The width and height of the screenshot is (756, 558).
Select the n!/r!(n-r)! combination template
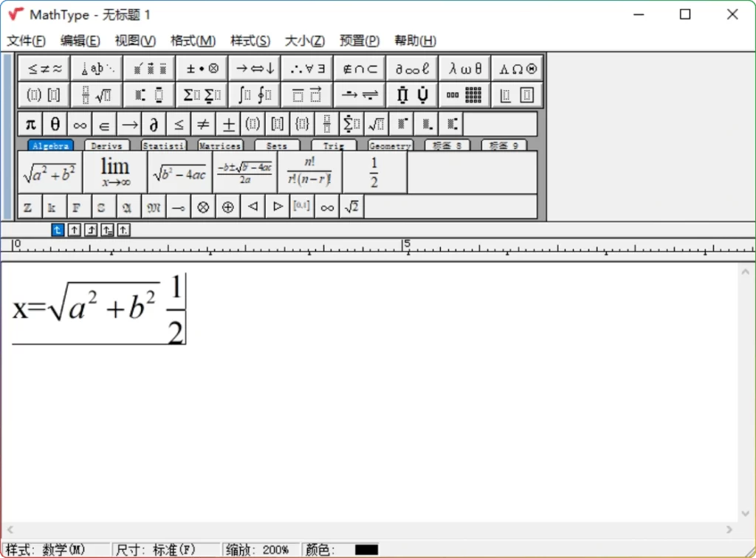[x=308, y=171]
